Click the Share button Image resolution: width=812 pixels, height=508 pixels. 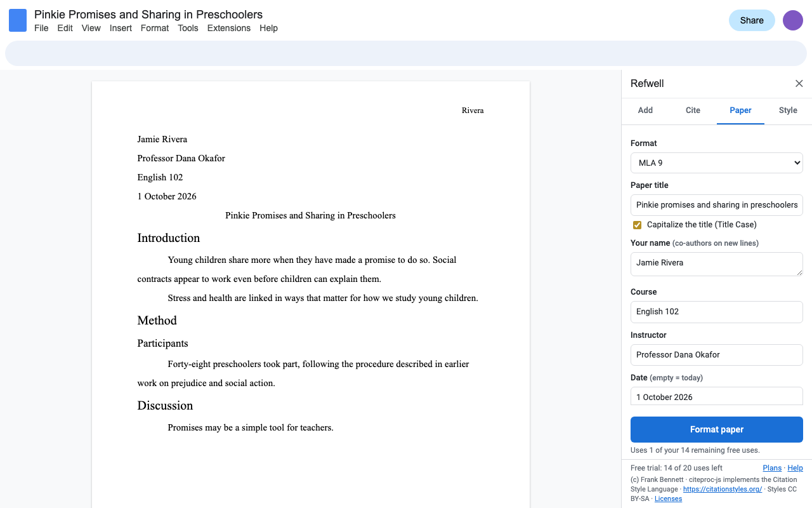(752, 20)
